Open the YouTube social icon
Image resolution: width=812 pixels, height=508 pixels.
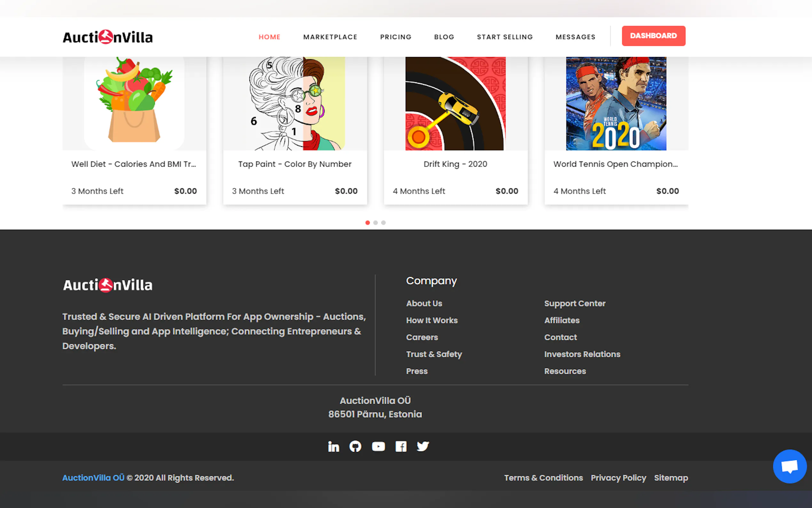point(378,447)
